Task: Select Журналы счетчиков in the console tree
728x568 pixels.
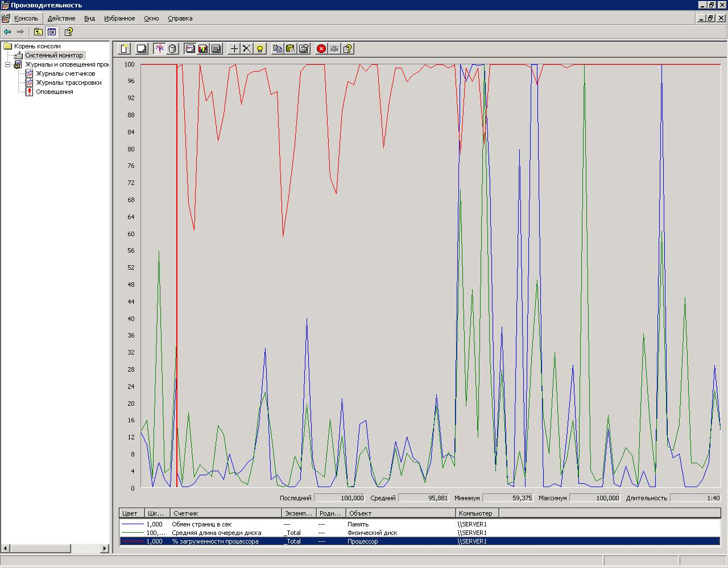Action: (65, 73)
